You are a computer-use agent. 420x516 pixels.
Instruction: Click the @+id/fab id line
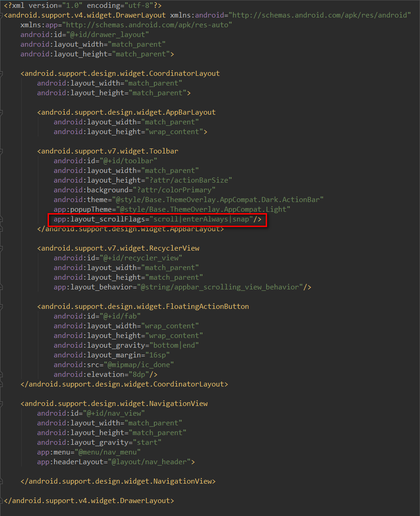(x=97, y=316)
